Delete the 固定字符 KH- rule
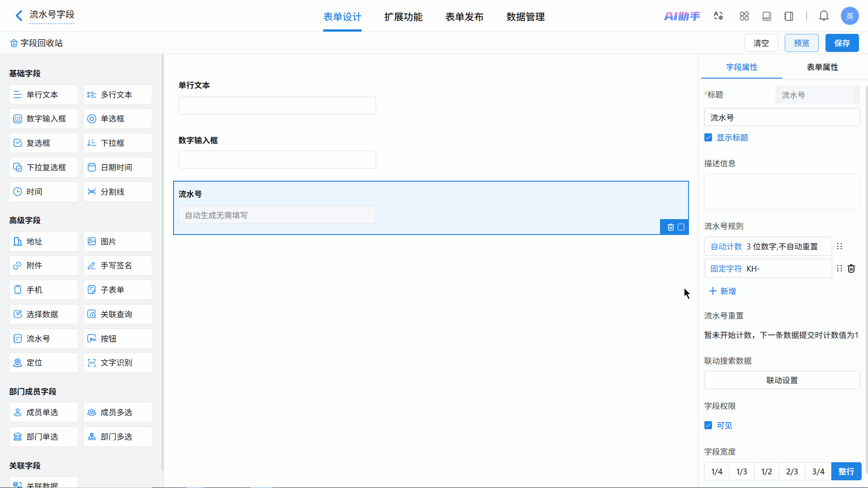The height and width of the screenshot is (488, 868). click(x=851, y=268)
